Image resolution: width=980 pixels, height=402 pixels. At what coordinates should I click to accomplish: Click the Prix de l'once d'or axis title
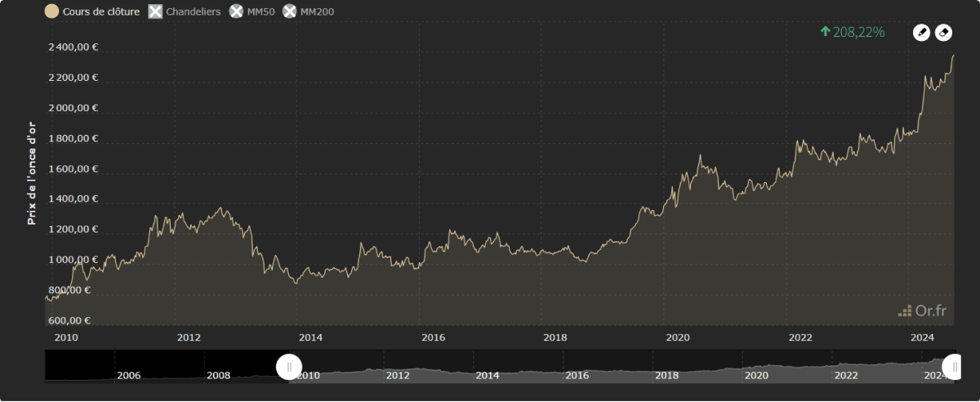[32, 172]
